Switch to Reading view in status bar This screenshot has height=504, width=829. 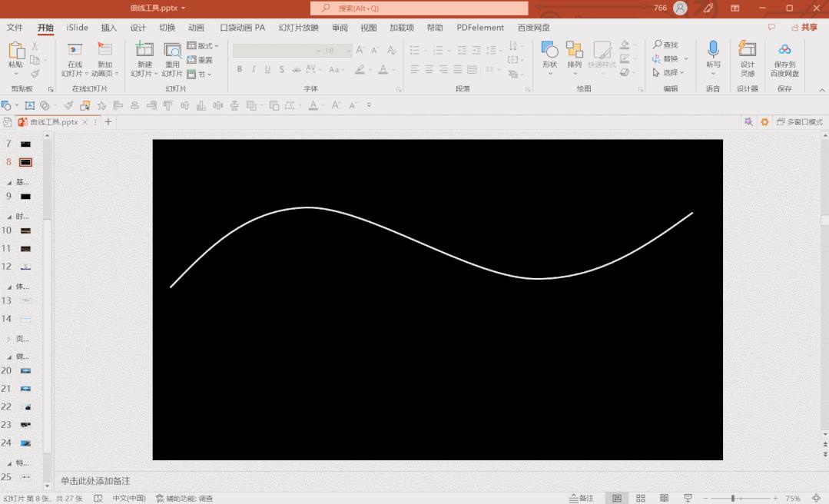click(x=664, y=499)
